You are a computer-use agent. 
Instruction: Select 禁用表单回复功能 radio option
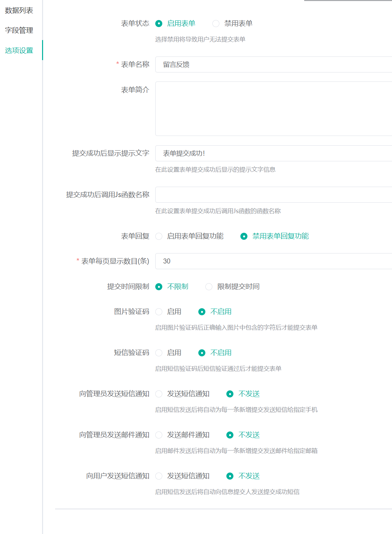[x=244, y=236]
